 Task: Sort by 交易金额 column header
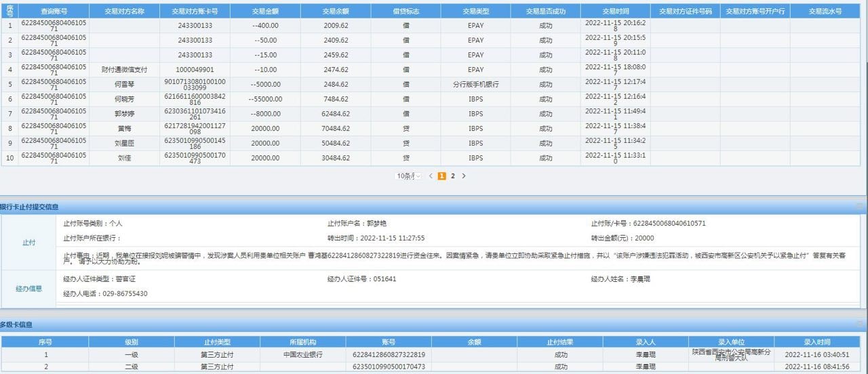(264, 12)
